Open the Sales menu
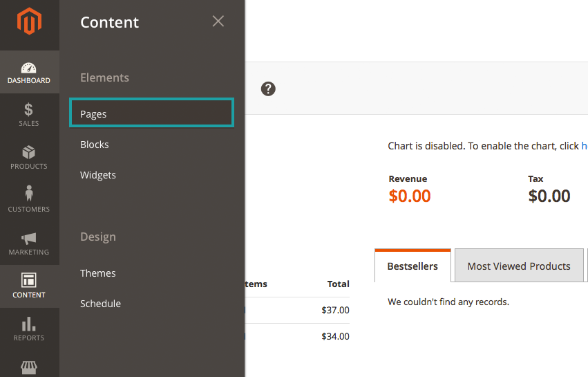 click(29, 115)
